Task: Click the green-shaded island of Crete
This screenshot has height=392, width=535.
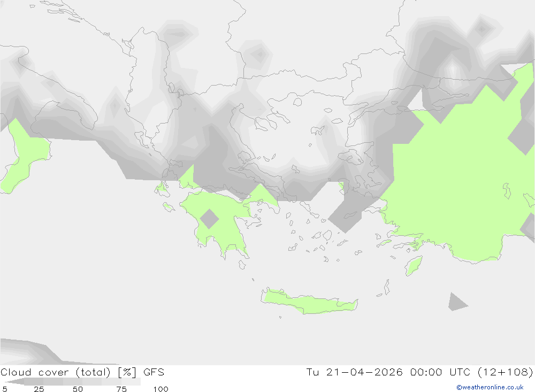Action: pos(309,302)
